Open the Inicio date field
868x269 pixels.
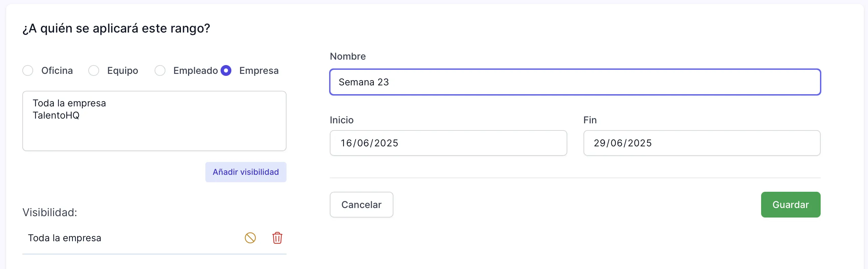(x=448, y=143)
